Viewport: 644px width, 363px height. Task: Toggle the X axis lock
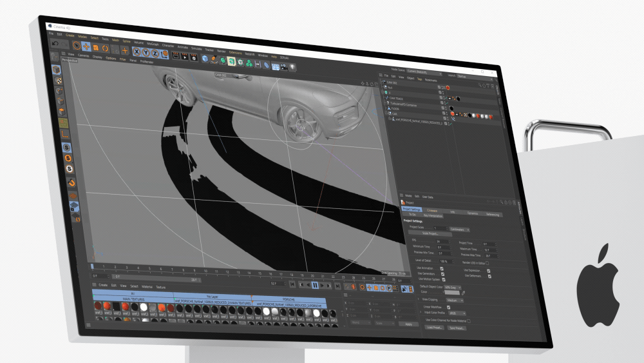click(137, 52)
